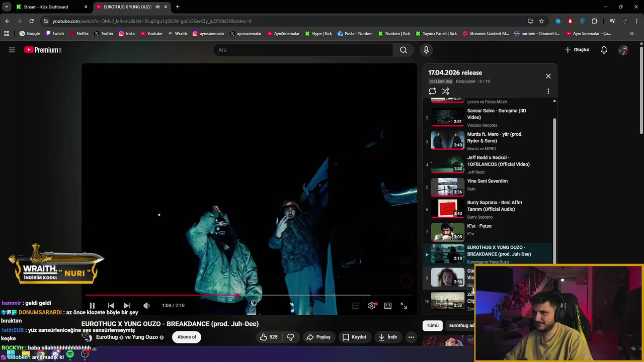The image size is (644, 362).
Task: Reload the current page
Action: [x=31, y=21]
